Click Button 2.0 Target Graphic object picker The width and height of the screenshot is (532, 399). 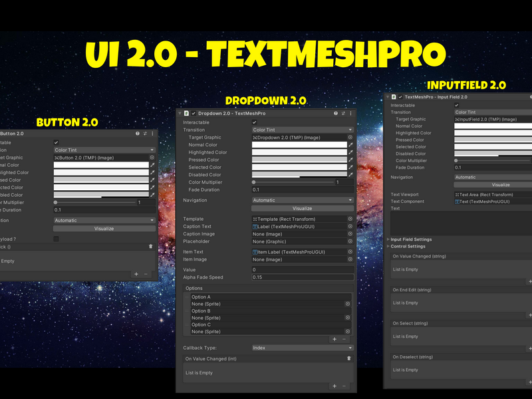pyautogui.click(x=152, y=158)
